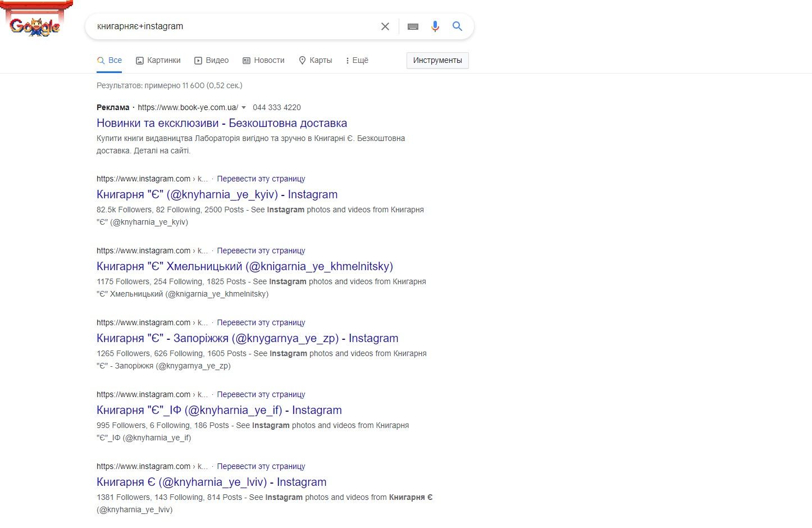Click ad phone number 044 333 4220
Screen dimensions: 812x528
[277, 107]
